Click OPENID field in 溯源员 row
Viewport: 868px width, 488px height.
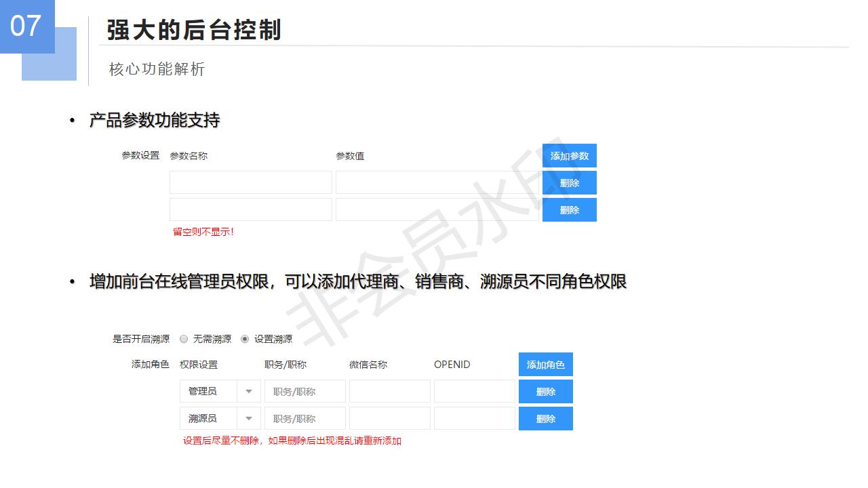pos(474,418)
